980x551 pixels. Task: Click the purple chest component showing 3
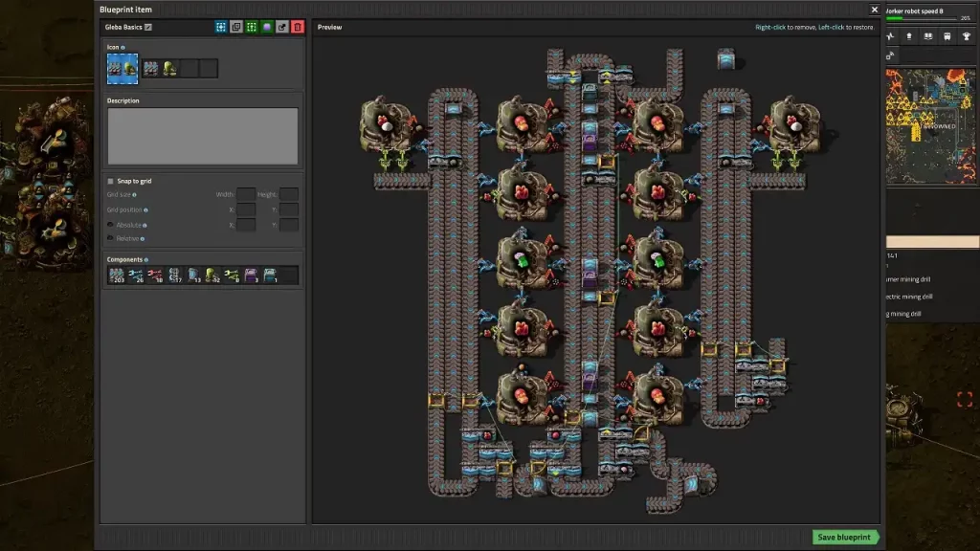coord(252,275)
